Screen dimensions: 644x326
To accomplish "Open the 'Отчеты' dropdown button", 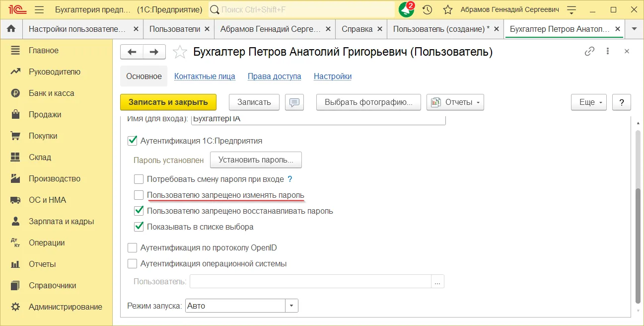I will pyautogui.click(x=455, y=102).
